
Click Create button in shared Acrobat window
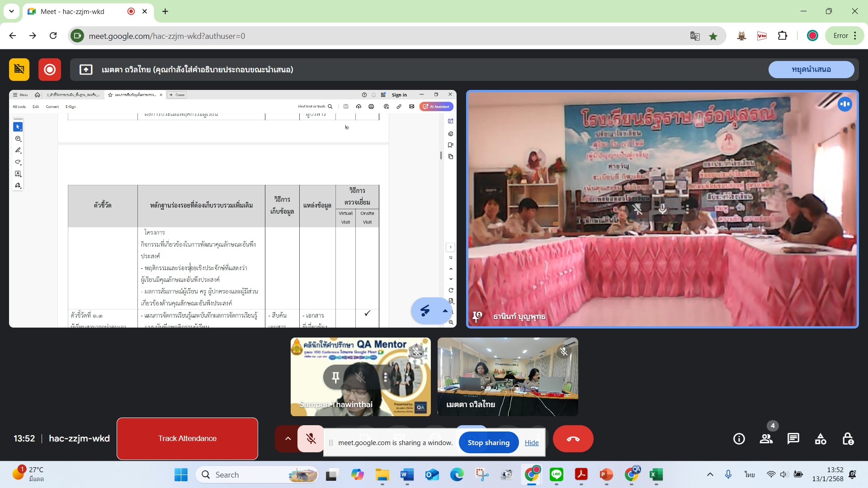(177, 95)
